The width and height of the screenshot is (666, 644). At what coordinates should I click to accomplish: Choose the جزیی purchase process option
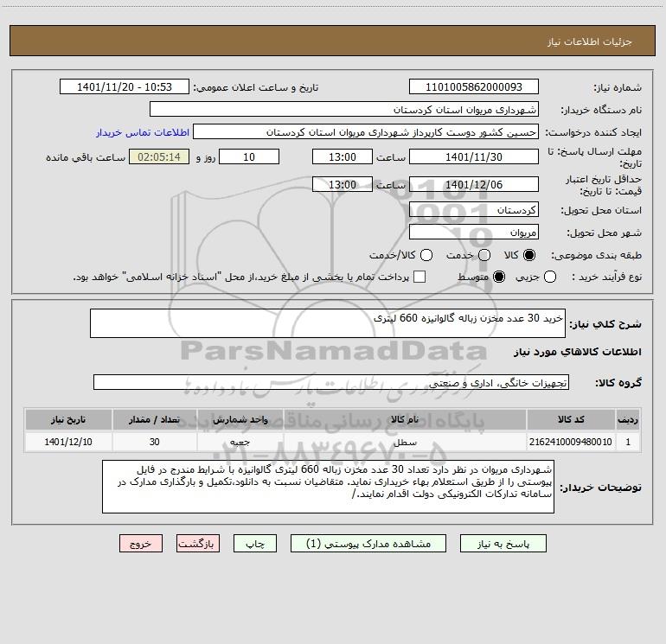[549, 277]
